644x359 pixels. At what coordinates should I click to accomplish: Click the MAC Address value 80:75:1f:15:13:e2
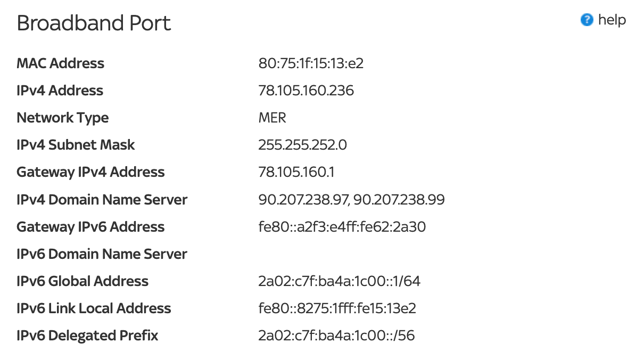pyautogui.click(x=311, y=63)
